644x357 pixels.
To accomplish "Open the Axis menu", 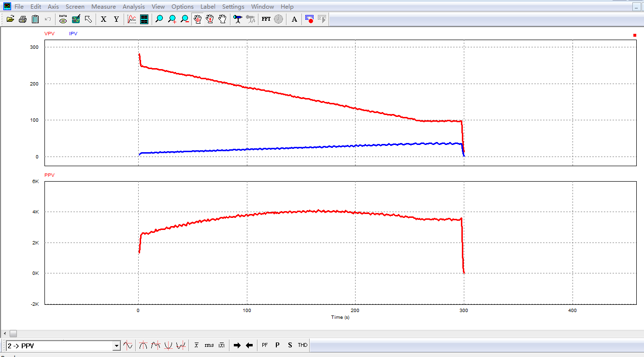I will click(53, 7).
